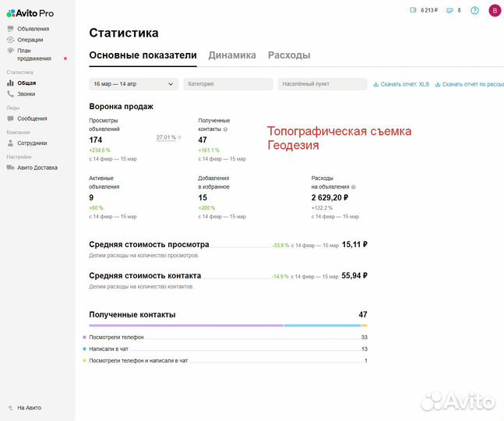
Task: Open the План продвижения megaphone icon
Action: 11,51
